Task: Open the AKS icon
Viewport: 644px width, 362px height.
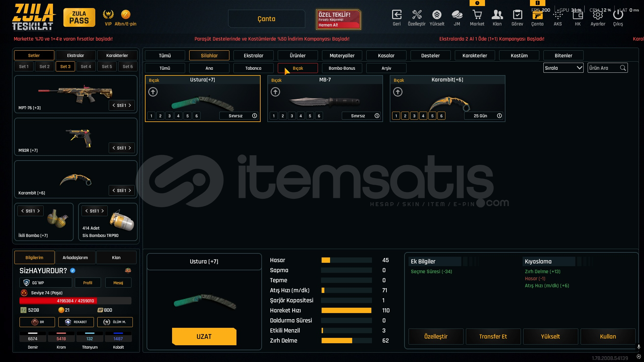Action: (557, 15)
